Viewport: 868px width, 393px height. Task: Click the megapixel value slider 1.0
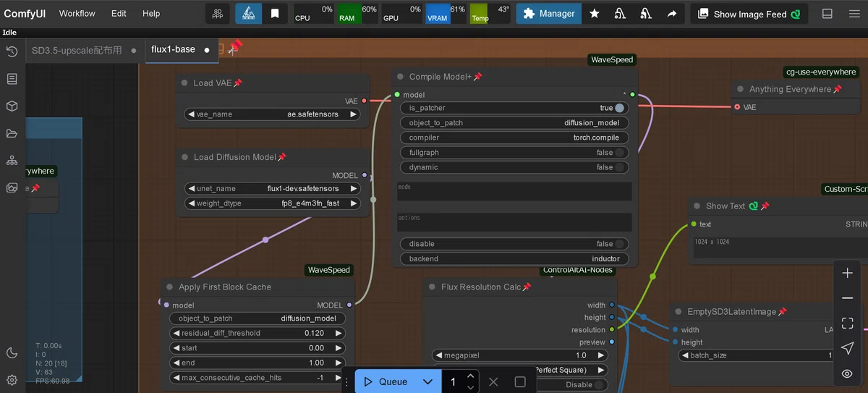click(x=519, y=355)
